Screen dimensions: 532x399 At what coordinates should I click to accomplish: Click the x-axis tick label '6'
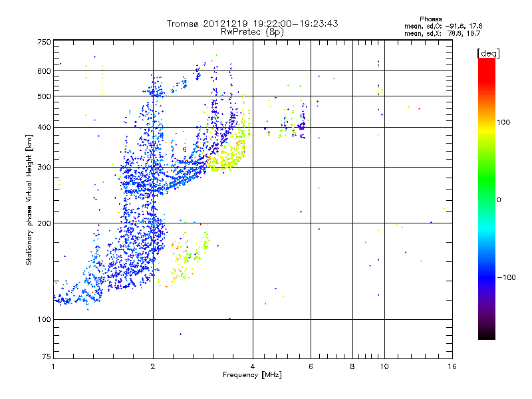tap(311, 366)
